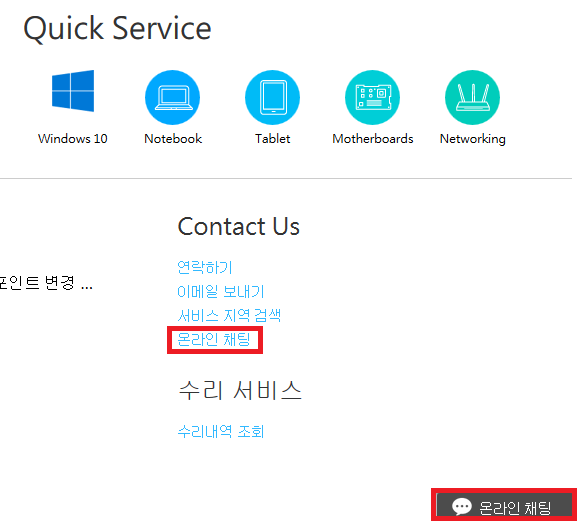The image size is (584, 521).
Task: Choose the Tablet service icon
Action: click(x=272, y=98)
